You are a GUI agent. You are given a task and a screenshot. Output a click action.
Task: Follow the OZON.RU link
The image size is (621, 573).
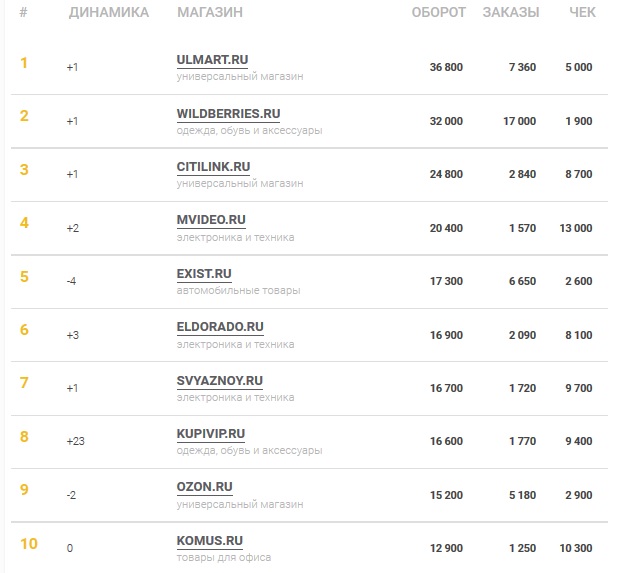pos(204,488)
